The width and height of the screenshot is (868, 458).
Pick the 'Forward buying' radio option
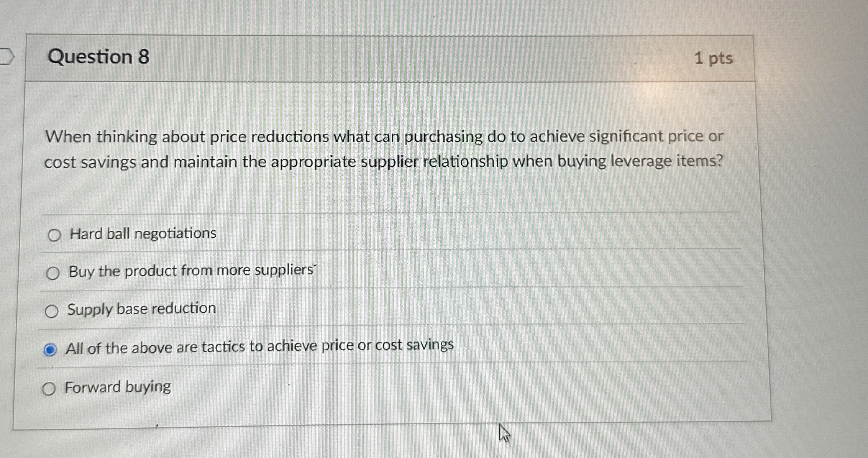pos(49,389)
